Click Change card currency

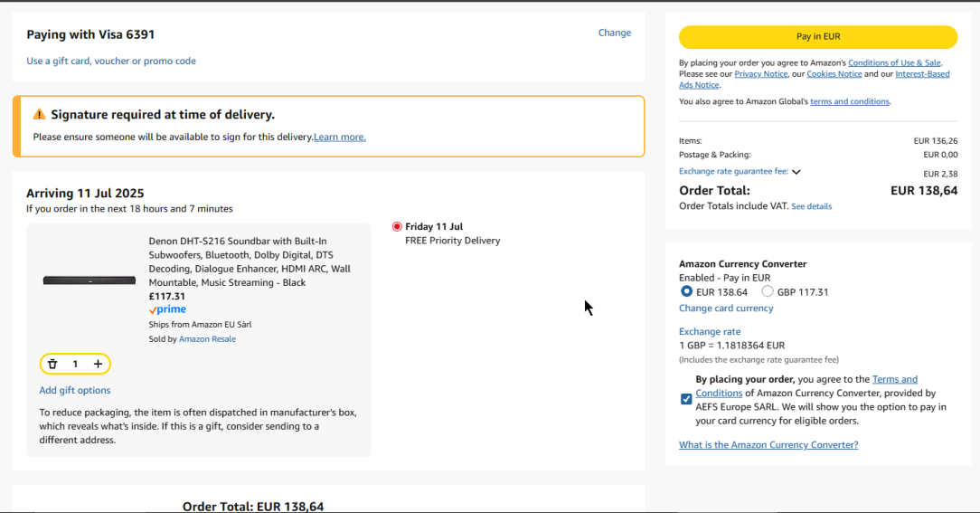(x=726, y=309)
